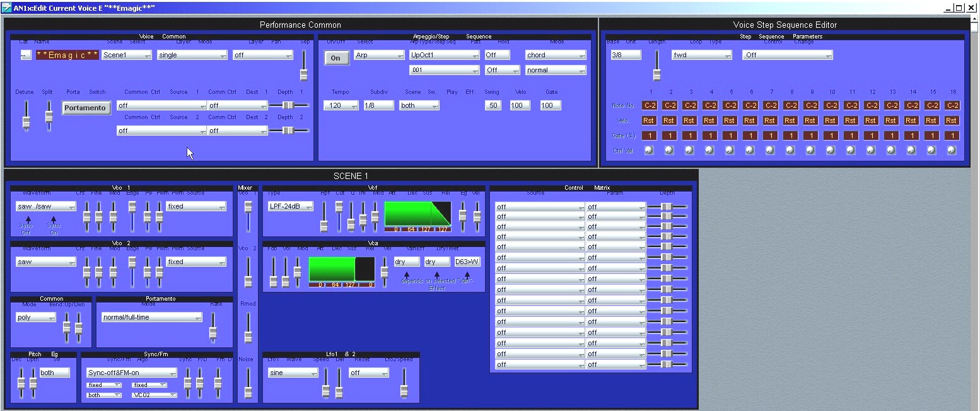Expand the LPF-24dB filter type dropdown

[291, 207]
